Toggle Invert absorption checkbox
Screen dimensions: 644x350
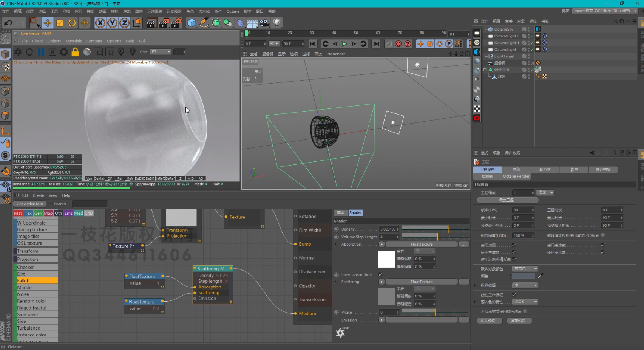coord(381,274)
